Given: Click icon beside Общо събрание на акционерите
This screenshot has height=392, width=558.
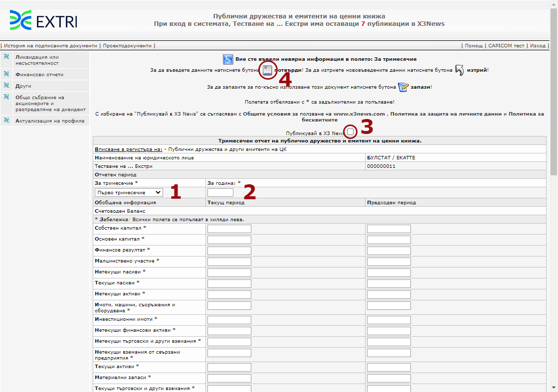Looking at the screenshot, I should coord(6,97).
